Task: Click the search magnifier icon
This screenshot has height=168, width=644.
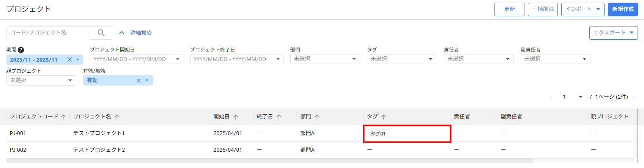Action: coord(101,33)
